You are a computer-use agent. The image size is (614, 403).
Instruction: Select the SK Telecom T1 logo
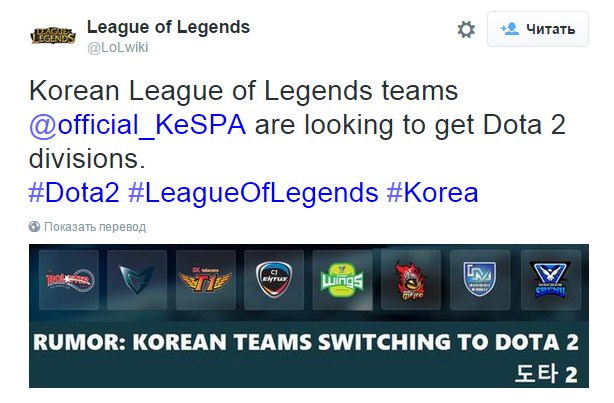(x=206, y=280)
